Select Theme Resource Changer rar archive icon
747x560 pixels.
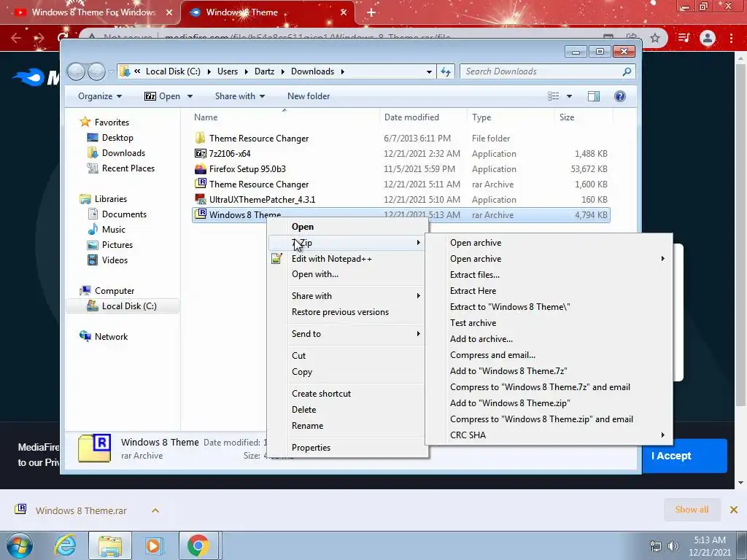click(200, 184)
